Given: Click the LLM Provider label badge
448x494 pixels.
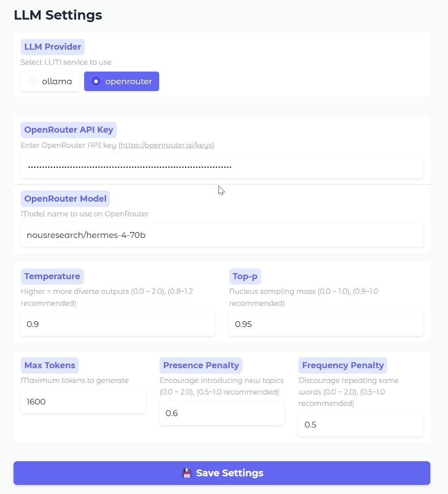Looking at the screenshot, I should coord(52,47).
